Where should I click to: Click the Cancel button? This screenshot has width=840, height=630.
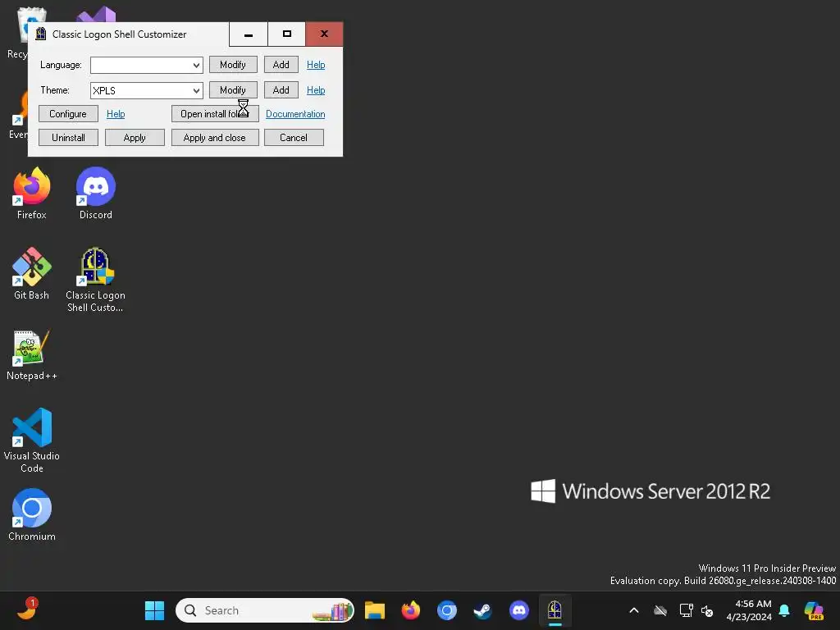(x=294, y=138)
